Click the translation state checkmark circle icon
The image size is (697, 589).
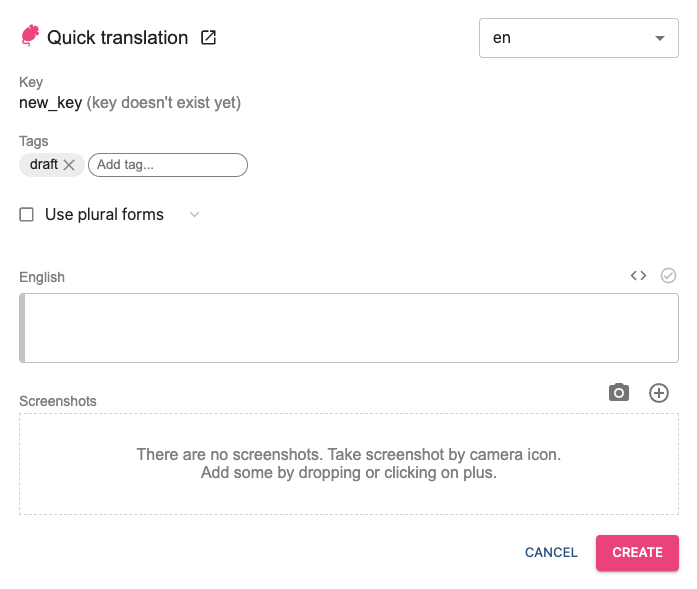669,276
